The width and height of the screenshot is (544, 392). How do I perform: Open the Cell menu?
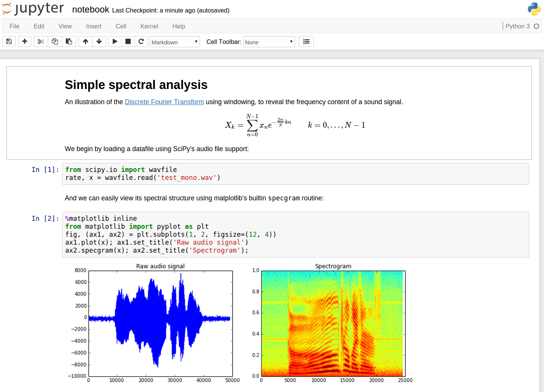click(121, 26)
